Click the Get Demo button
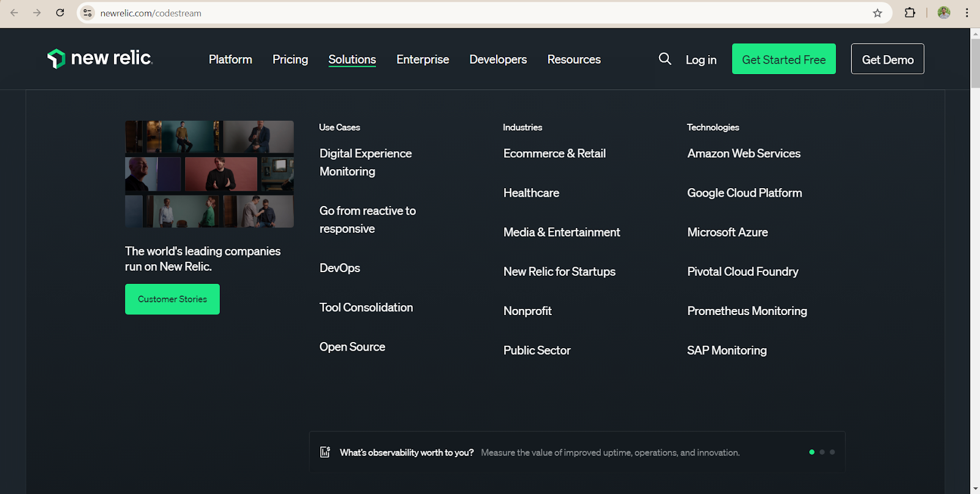The width and height of the screenshot is (980, 494). (888, 59)
